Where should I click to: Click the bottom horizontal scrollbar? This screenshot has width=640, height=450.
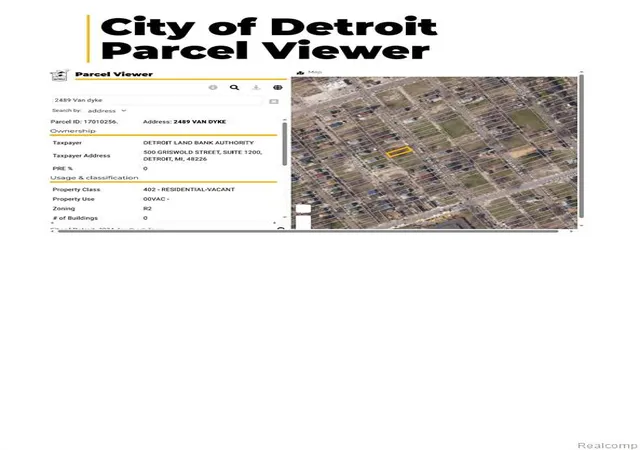pos(308,231)
